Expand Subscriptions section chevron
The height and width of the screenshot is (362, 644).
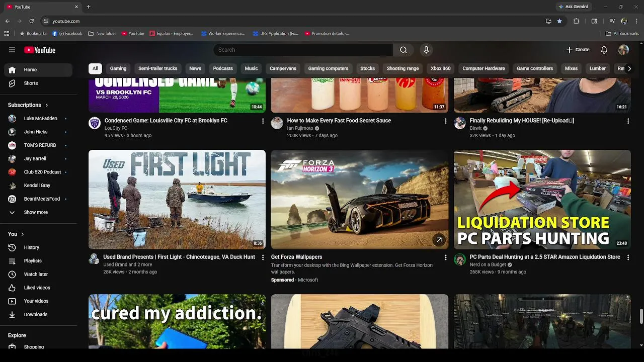pos(46,105)
